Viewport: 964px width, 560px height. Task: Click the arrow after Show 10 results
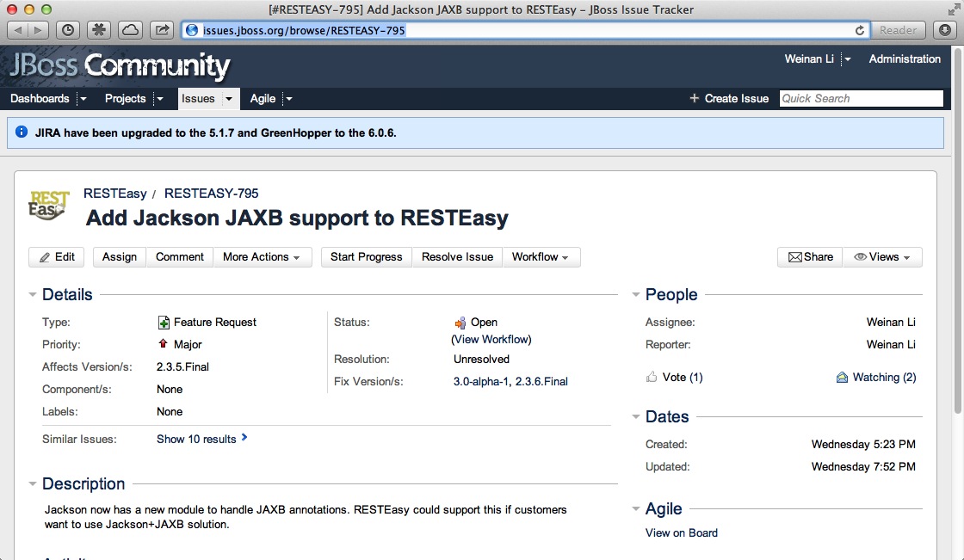[x=244, y=438]
